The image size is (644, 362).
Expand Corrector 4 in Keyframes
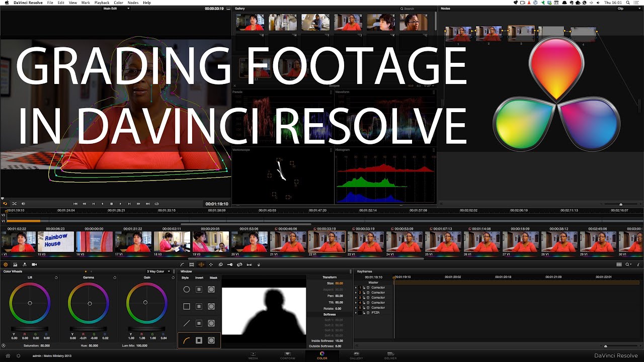pyautogui.click(x=356, y=303)
